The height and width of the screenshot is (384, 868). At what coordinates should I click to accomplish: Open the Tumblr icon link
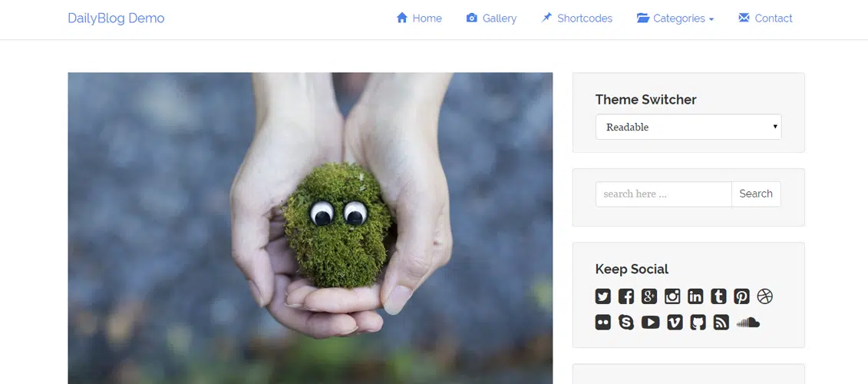click(x=718, y=296)
